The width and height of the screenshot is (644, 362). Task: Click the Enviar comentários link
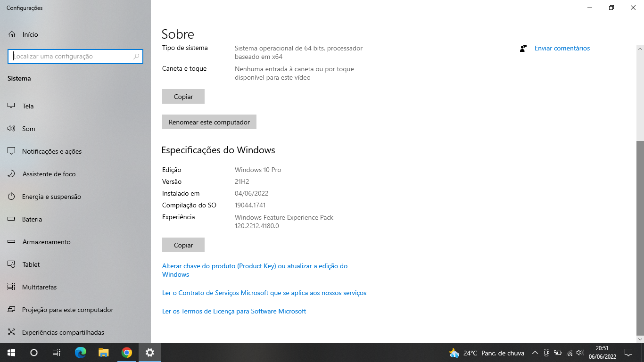click(x=562, y=48)
